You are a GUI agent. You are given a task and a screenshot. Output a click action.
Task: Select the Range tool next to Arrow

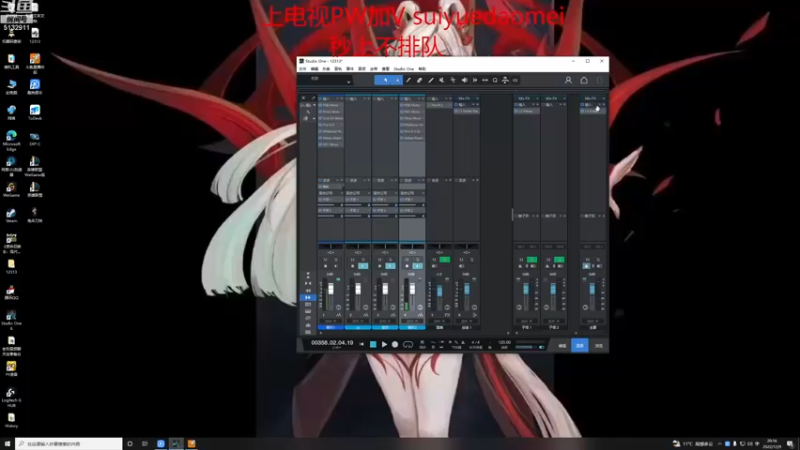click(x=397, y=80)
